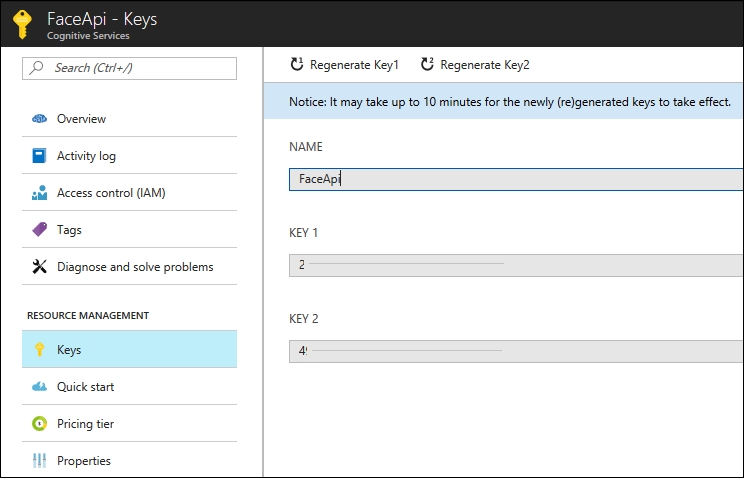Screen dimensions: 744x478
Task: Click the Access control people icon
Action: [x=40, y=193]
